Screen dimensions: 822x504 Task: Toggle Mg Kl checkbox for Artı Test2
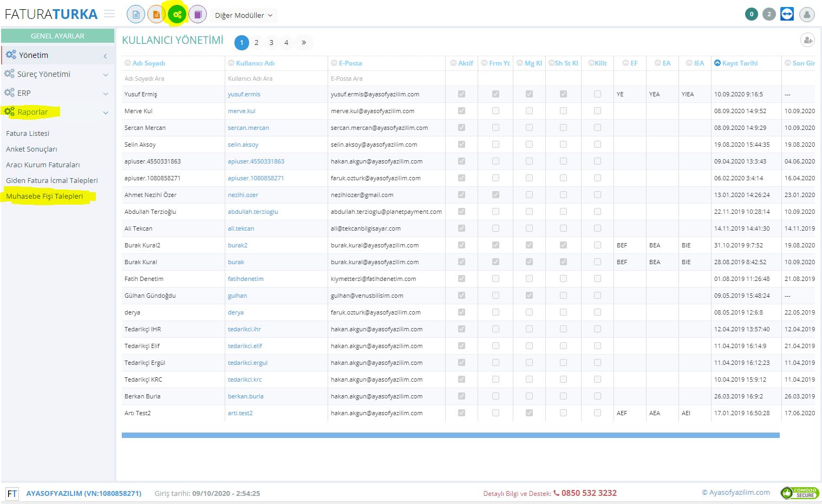[x=529, y=413]
